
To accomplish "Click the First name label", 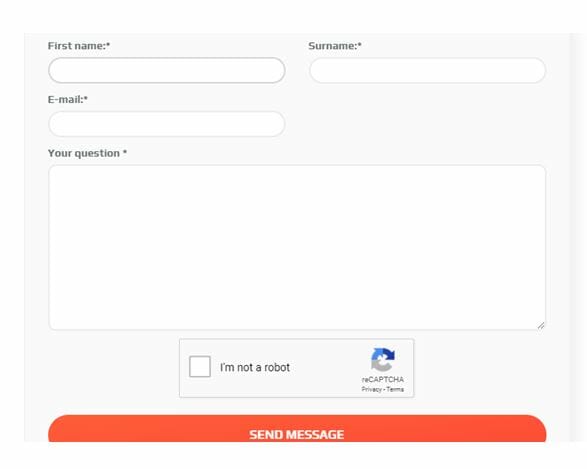I will click(79, 46).
